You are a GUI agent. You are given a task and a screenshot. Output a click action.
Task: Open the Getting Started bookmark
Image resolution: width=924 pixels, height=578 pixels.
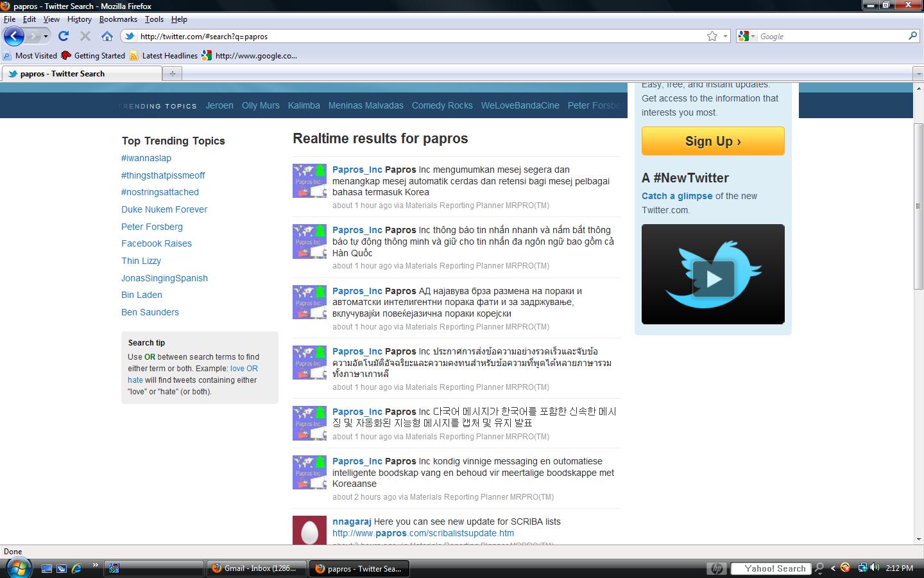93,56
